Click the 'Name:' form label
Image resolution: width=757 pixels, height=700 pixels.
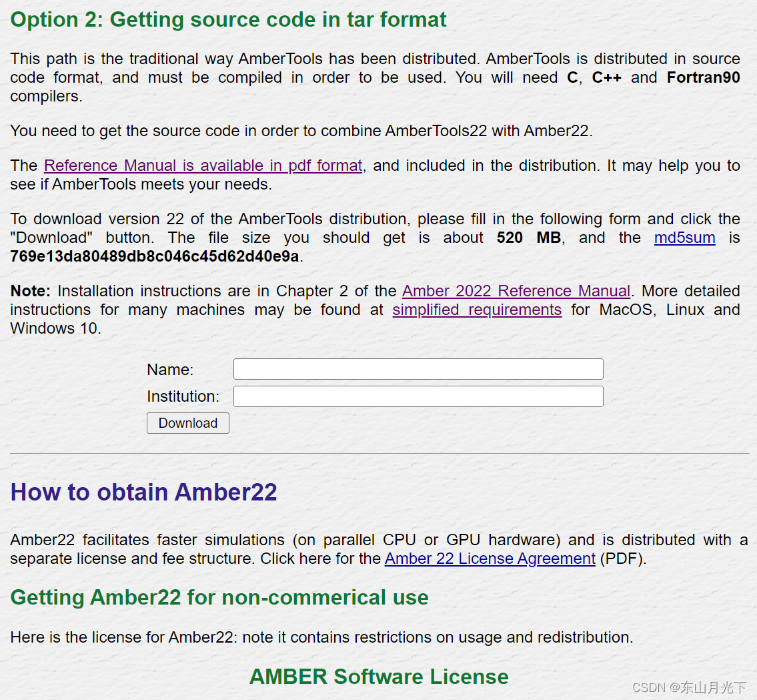tap(170, 370)
